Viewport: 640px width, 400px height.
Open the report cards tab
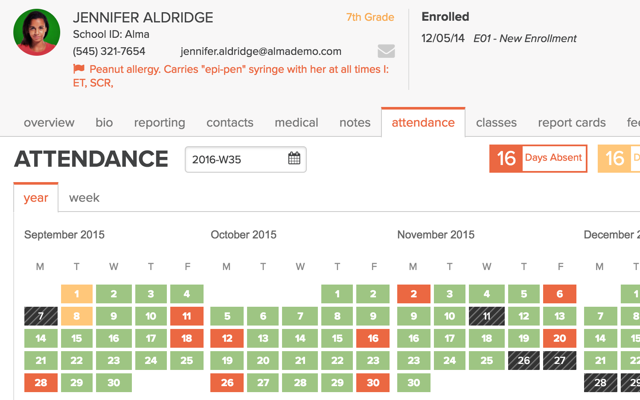click(572, 122)
